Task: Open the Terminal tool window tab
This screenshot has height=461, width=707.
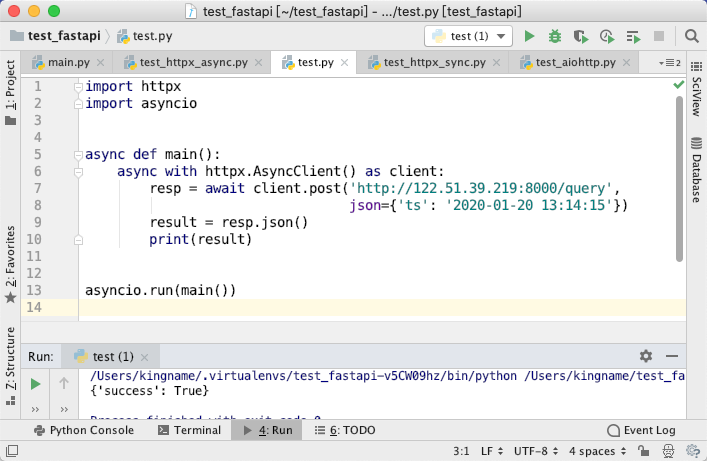Action: pos(190,430)
